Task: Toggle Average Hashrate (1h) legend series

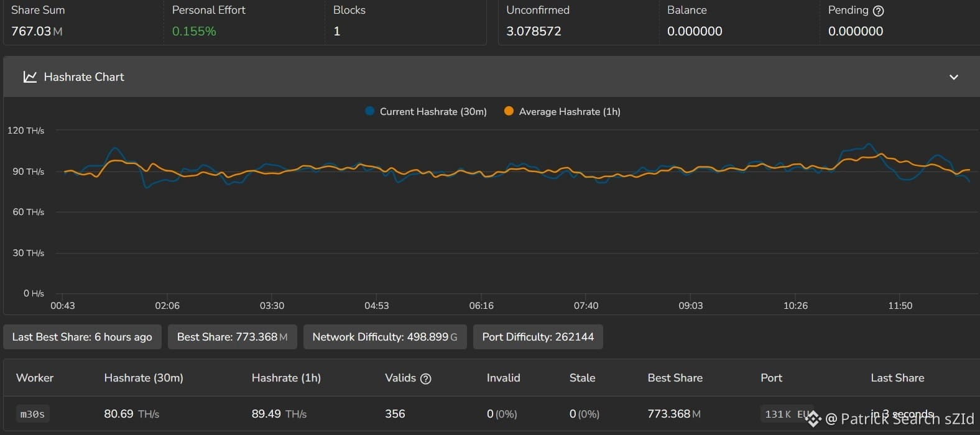Action: (x=562, y=112)
